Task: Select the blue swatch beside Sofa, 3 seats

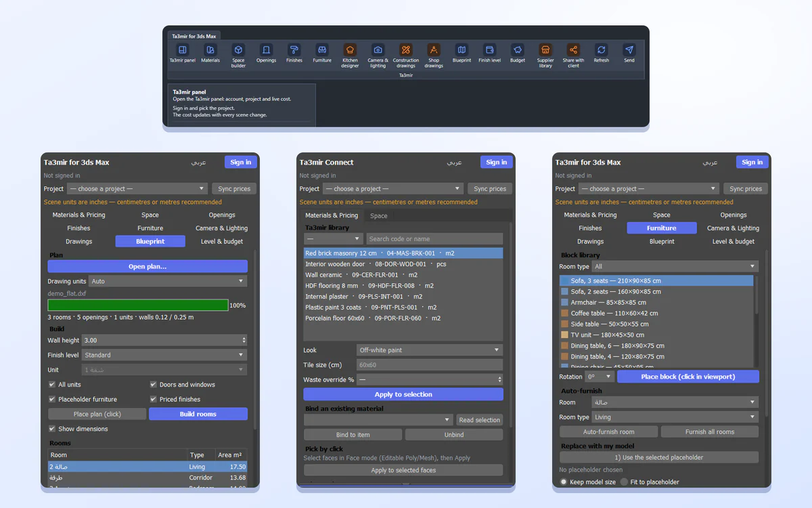Action: pos(565,280)
